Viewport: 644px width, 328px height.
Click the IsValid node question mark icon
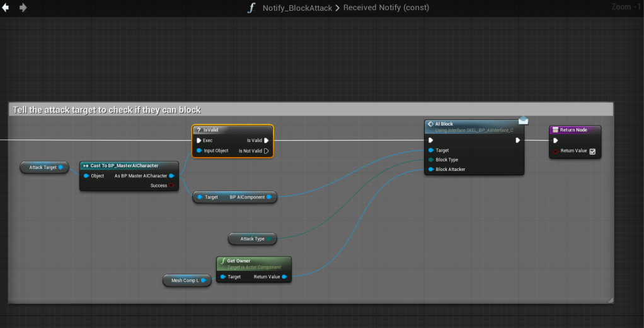click(198, 129)
